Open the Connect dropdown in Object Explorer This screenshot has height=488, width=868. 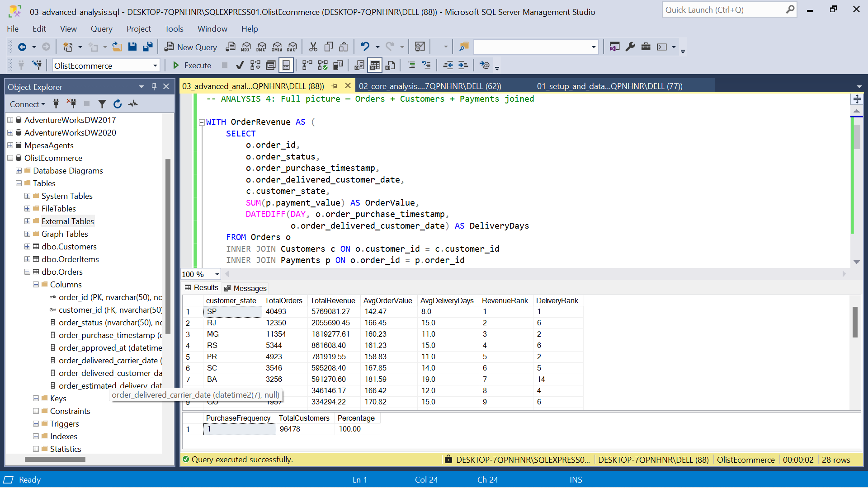pos(28,104)
